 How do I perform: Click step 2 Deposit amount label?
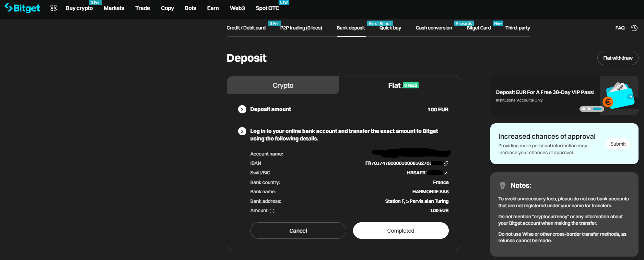click(x=271, y=109)
